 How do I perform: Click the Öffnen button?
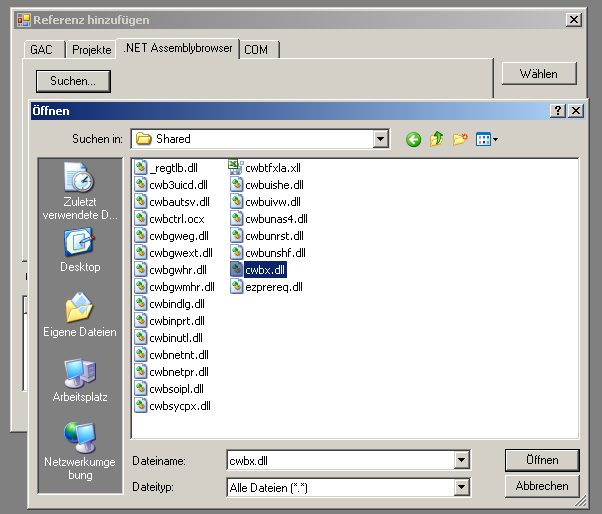coord(542,460)
